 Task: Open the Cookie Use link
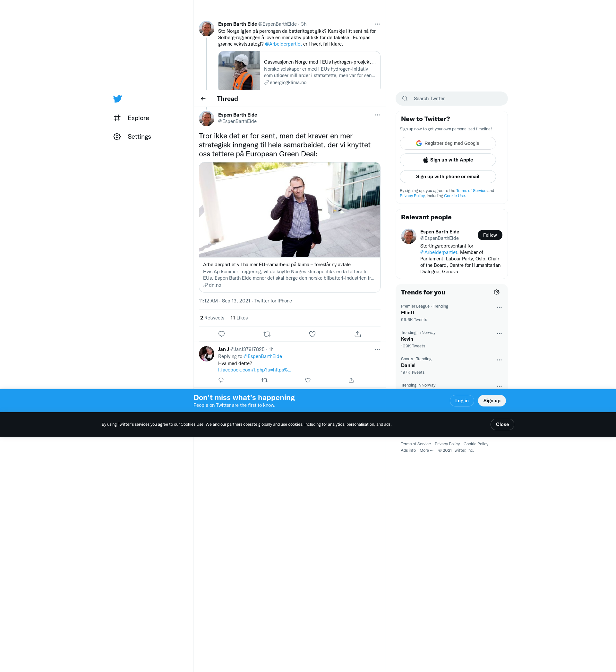455,196
